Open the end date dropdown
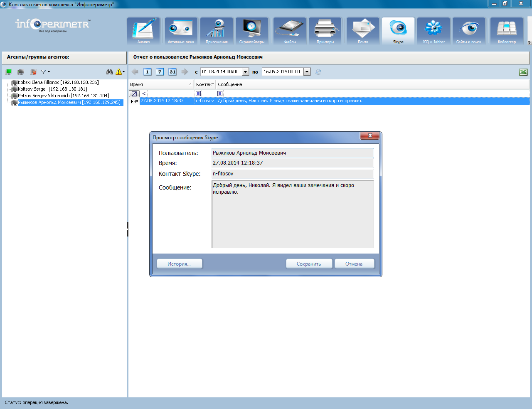Screen dimensions: 532x409 307,72
